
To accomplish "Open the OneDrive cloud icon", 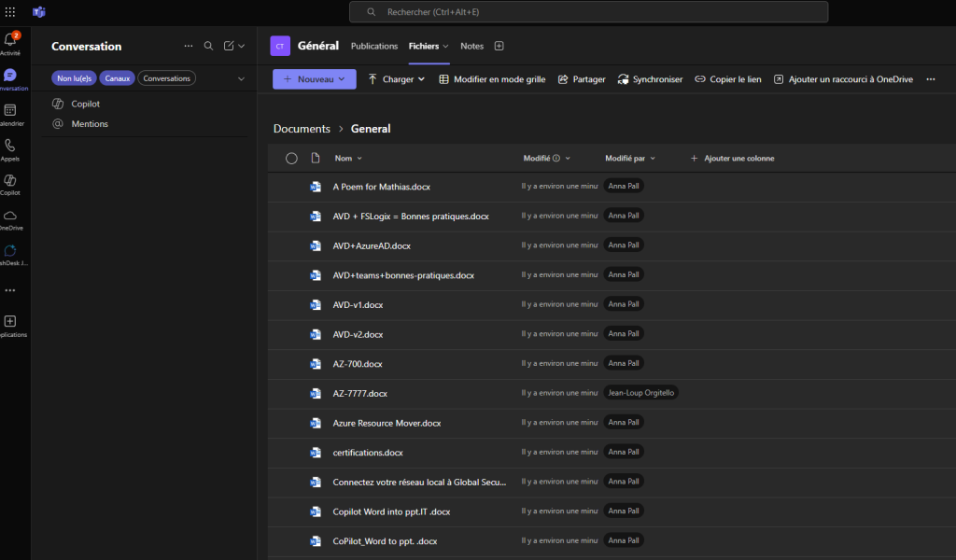I will click(x=9, y=216).
